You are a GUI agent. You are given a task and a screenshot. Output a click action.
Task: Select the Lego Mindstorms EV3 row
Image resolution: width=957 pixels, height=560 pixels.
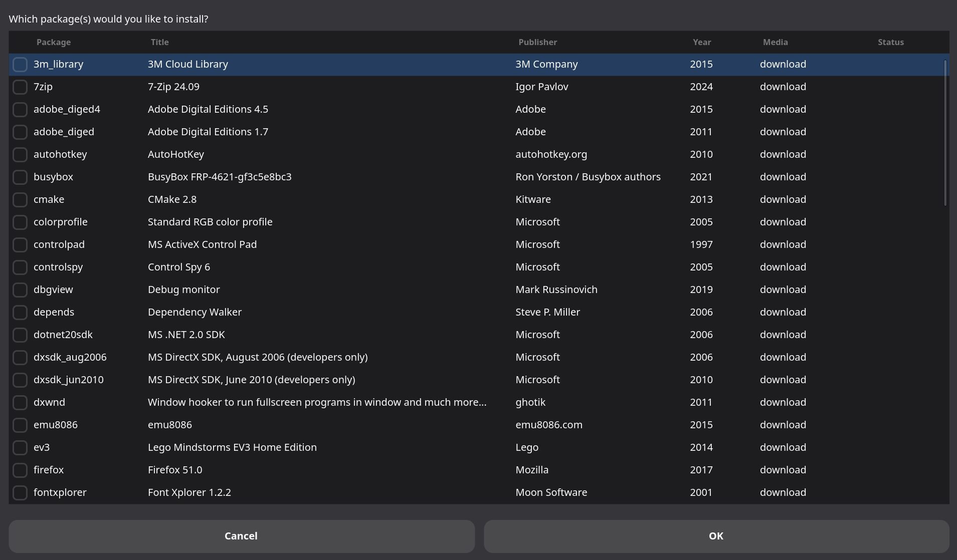click(x=232, y=448)
